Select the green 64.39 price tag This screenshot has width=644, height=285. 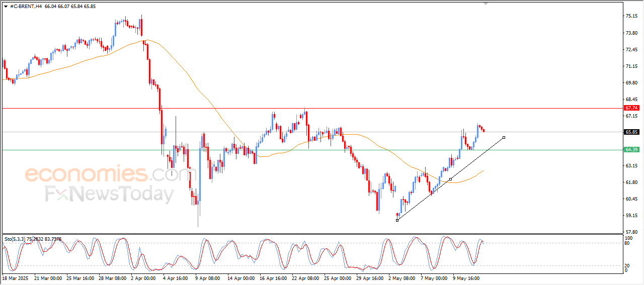631,150
